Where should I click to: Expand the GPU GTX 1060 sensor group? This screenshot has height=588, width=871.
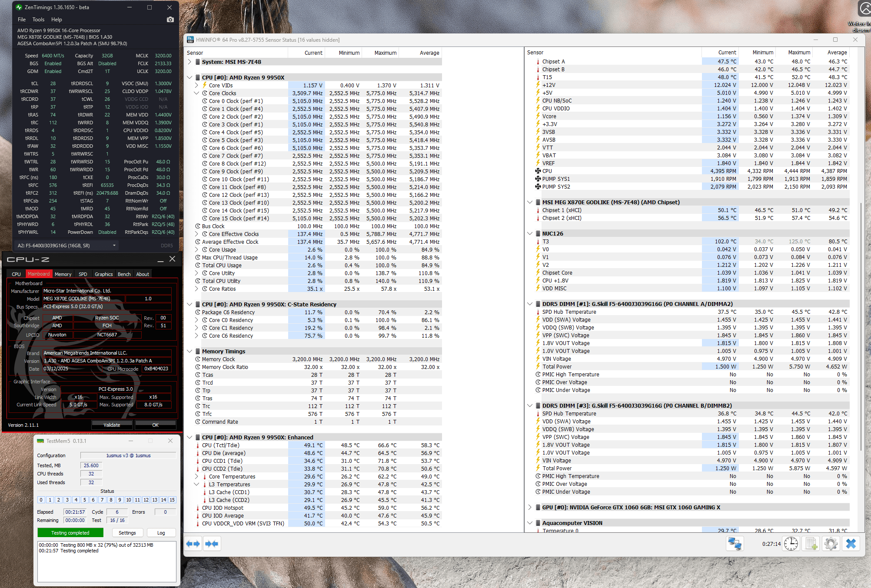pos(530,507)
